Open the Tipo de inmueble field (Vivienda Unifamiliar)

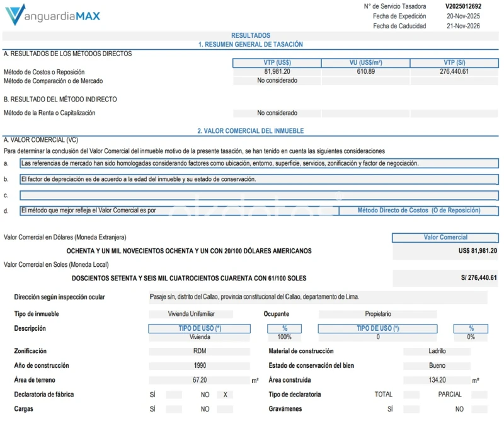191,314
